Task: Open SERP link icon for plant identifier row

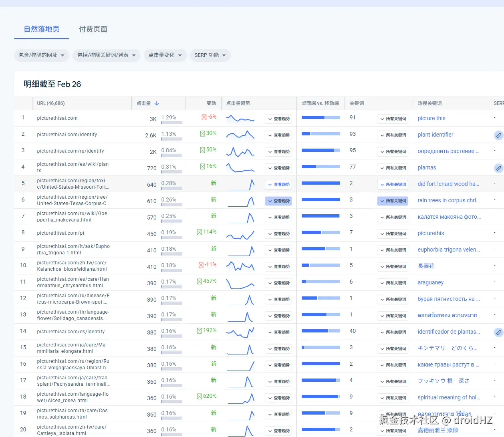Action: [498, 135]
